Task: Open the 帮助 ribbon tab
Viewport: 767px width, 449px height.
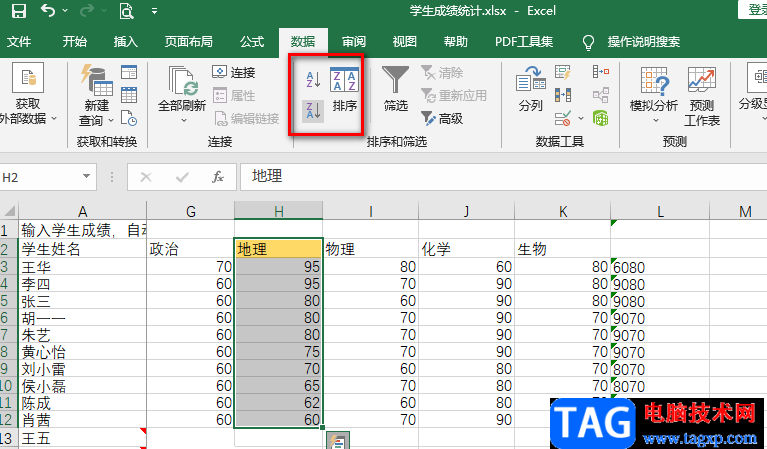Action: (x=455, y=42)
